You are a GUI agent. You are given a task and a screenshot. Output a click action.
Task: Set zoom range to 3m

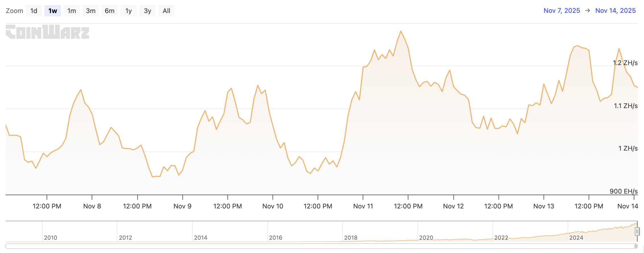coord(90,11)
